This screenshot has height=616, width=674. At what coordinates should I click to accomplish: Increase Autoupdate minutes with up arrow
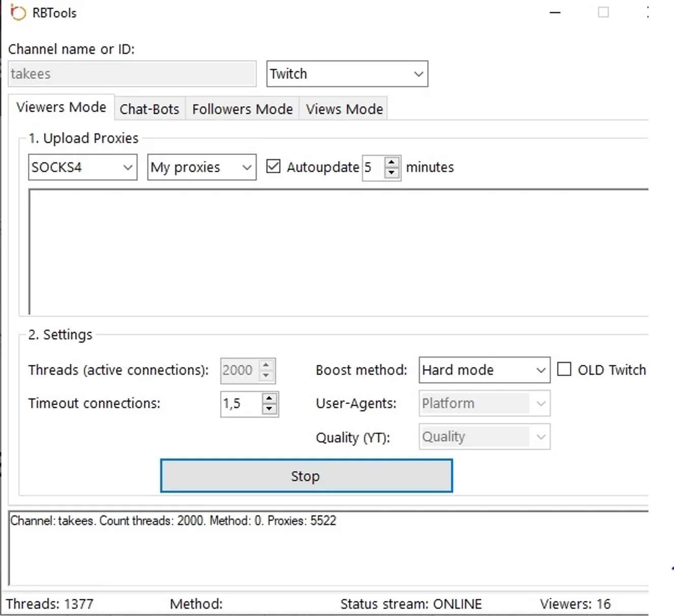coord(391,162)
